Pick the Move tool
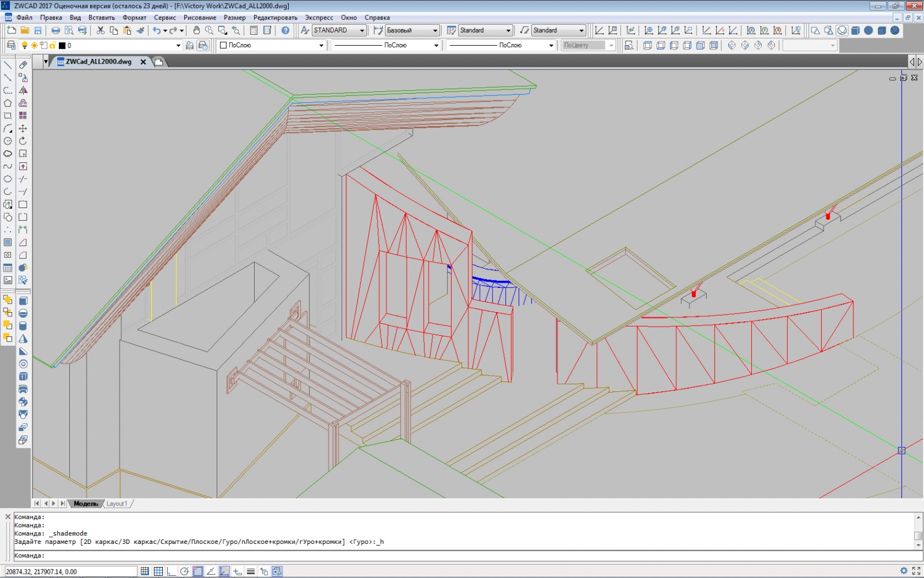 (23, 128)
